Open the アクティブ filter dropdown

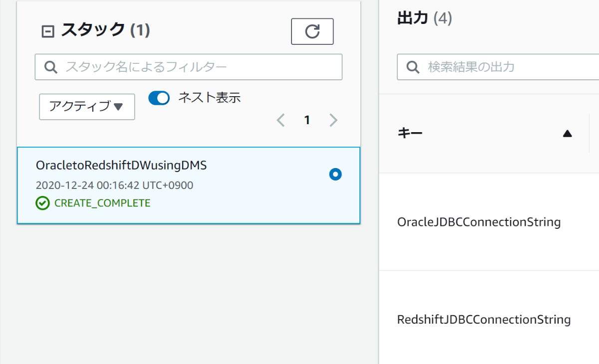87,107
